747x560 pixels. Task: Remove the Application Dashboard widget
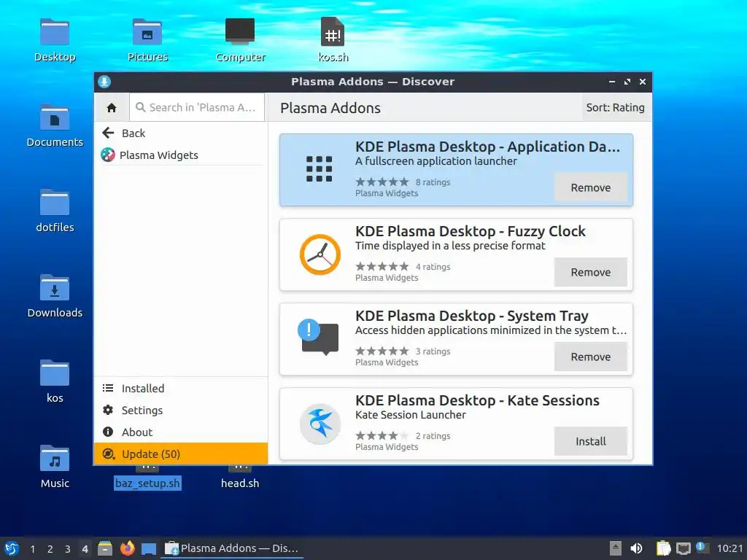[591, 187]
